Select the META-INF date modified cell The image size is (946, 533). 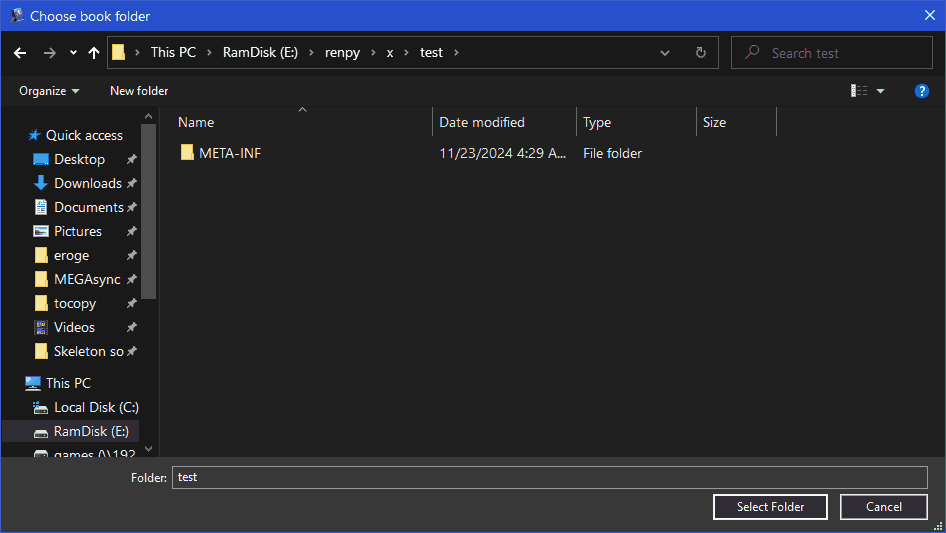502,153
